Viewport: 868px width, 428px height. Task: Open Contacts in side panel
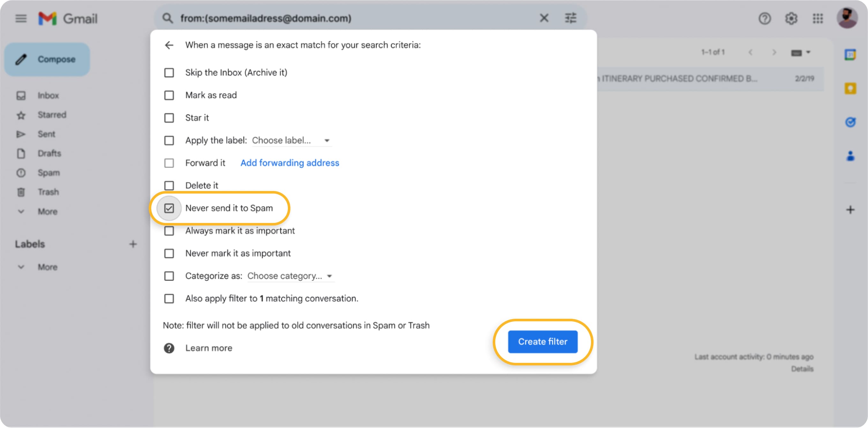[850, 155]
